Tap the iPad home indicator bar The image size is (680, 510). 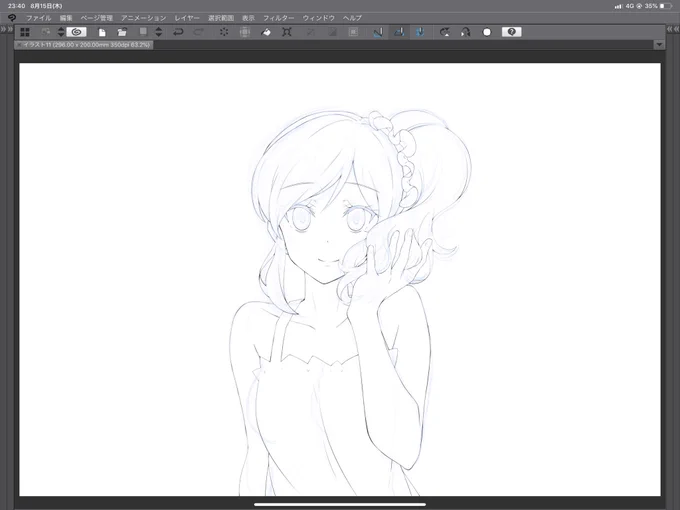pyautogui.click(x=340, y=504)
